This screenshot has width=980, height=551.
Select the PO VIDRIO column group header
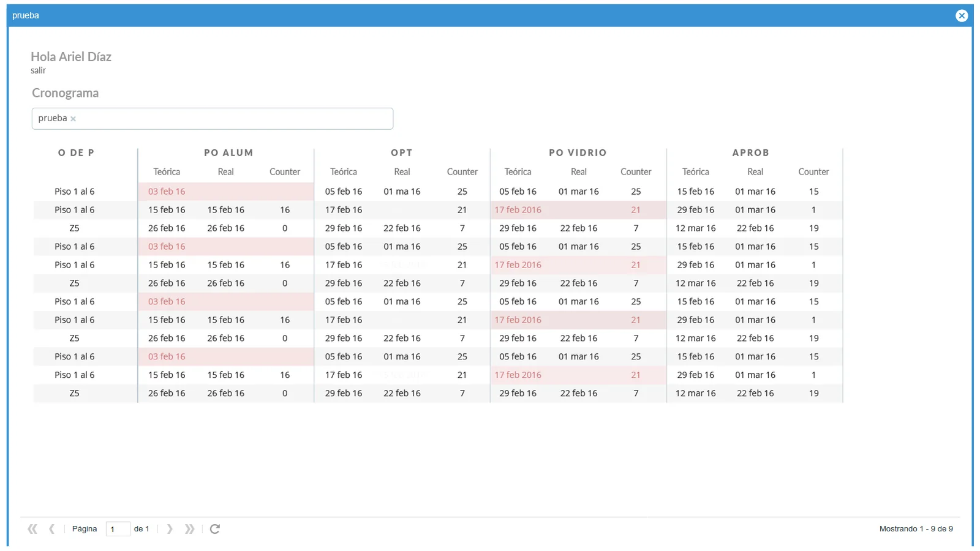(x=578, y=153)
